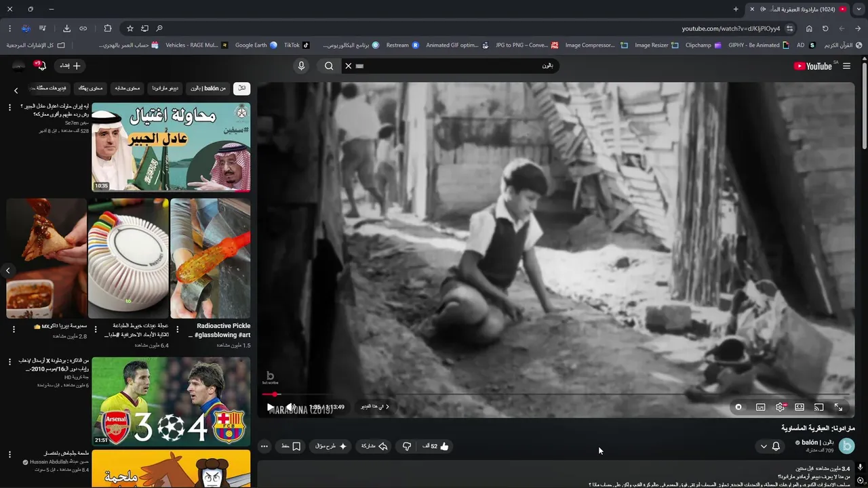This screenshot has width=868, height=488.
Task: Open options for the Birria MX short
Action: pos(14,329)
